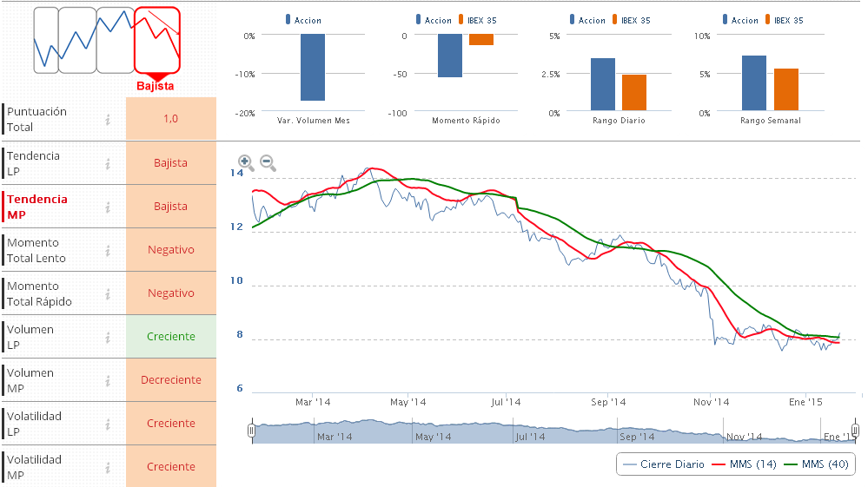This screenshot has width=868, height=487.
Task: Click the blue Var. Volumen Mes bar
Action: pyautogui.click(x=313, y=68)
